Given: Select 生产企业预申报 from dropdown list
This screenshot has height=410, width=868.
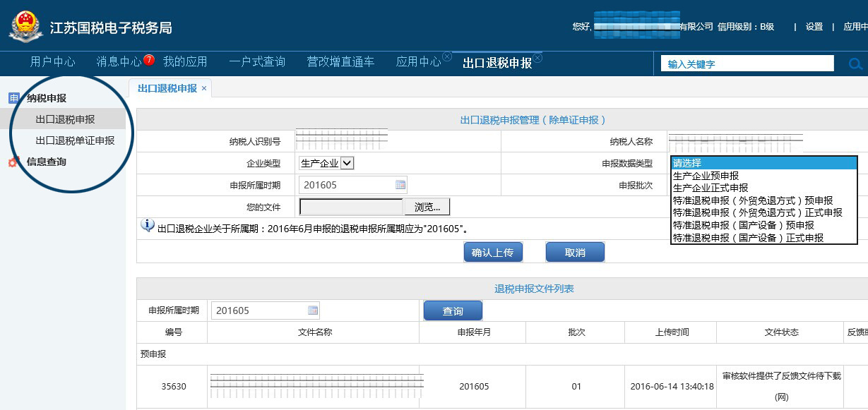Looking at the screenshot, I should (x=706, y=176).
